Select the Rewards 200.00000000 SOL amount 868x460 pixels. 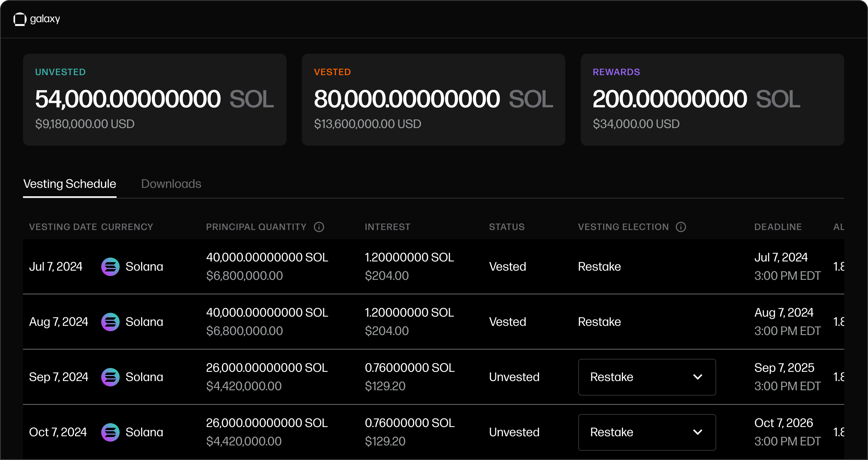tap(697, 99)
